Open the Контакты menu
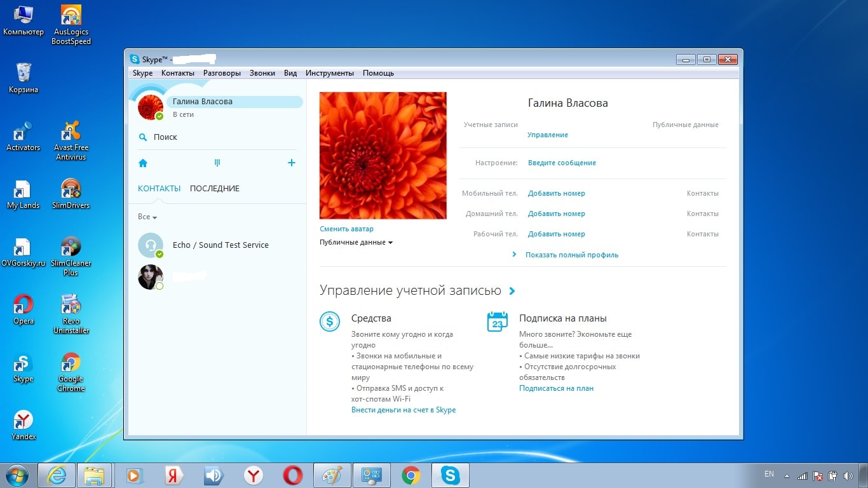This screenshot has height=488, width=868. tap(178, 73)
